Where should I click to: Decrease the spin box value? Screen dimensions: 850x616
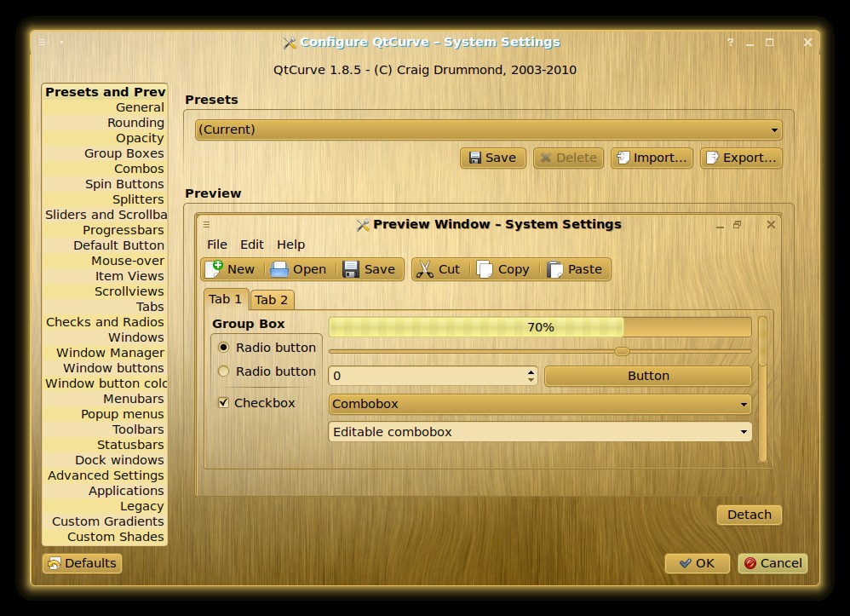click(531, 380)
